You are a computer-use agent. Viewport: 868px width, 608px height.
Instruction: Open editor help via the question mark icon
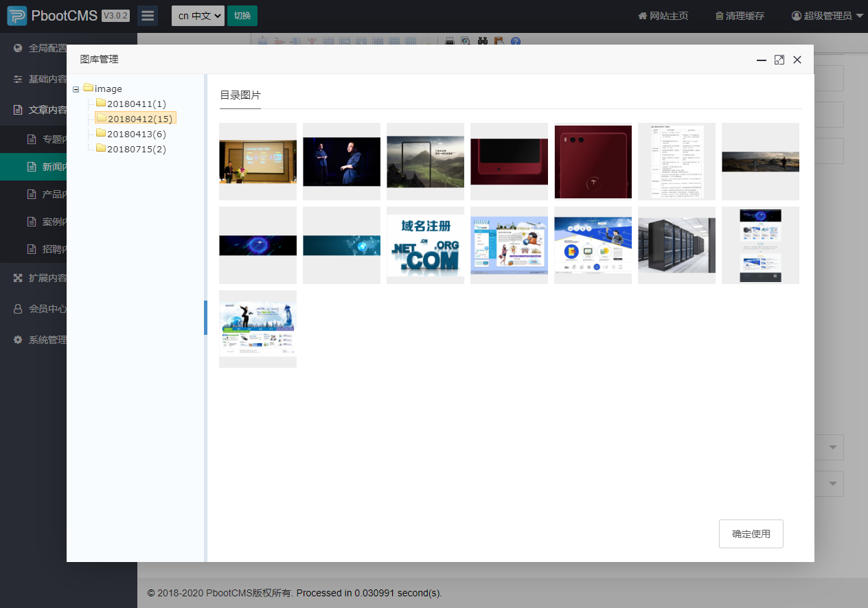click(x=515, y=41)
